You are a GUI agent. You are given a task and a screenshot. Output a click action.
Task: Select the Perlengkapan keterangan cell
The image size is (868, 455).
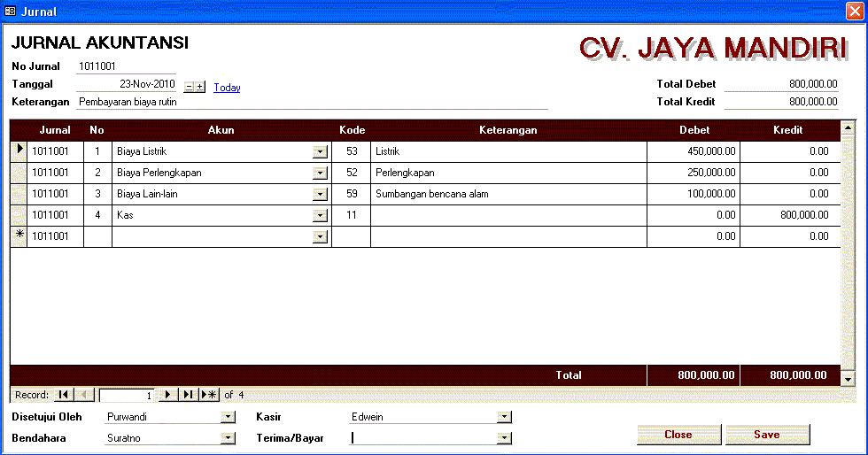pyautogui.click(x=508, y=173)
